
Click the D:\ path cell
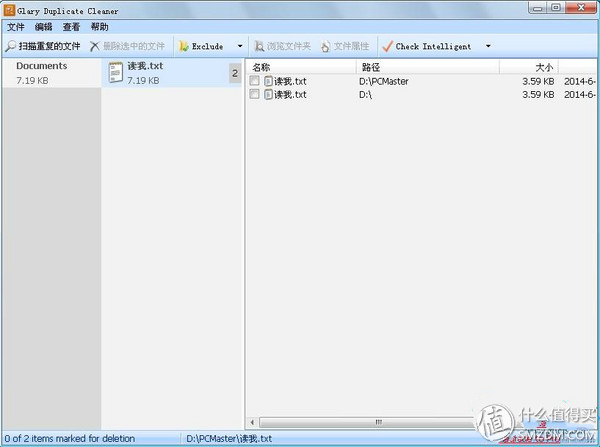(x=365, y=94)
